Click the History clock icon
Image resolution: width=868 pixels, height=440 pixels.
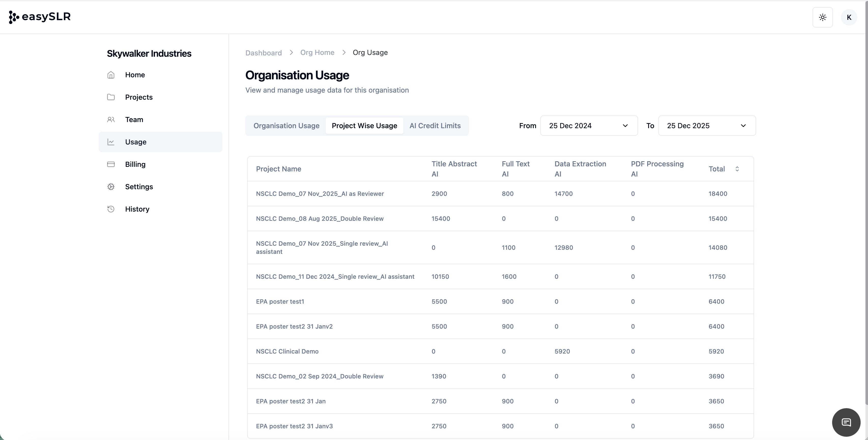click(111, 209)
